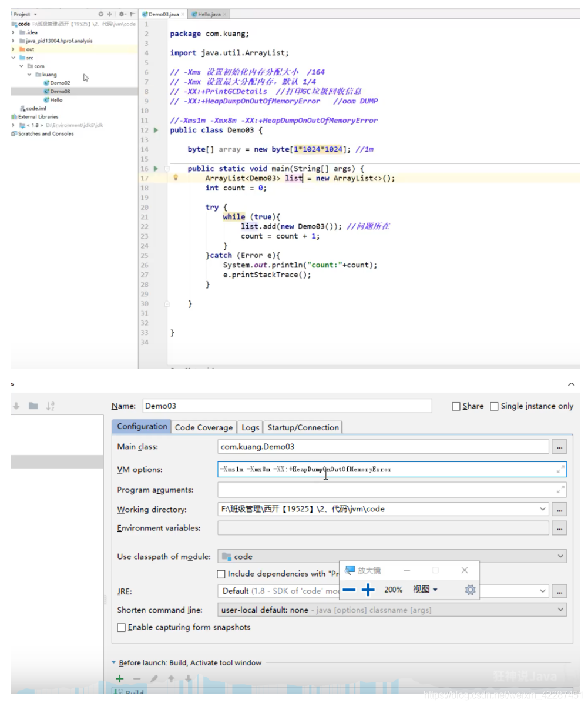588x706 pixels.
Task: Open the Shorten command line dropdown
Action: [x=561, y=610]
